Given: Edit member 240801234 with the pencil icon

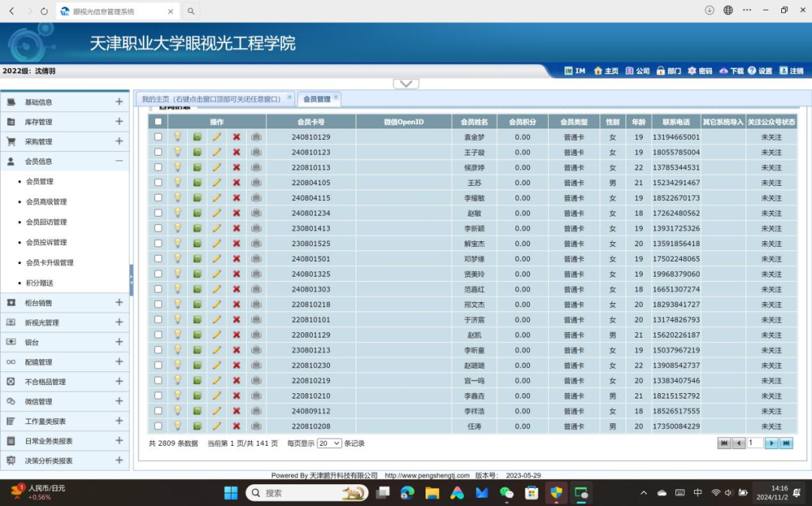Looking at the screenshot, I should 217,213.
